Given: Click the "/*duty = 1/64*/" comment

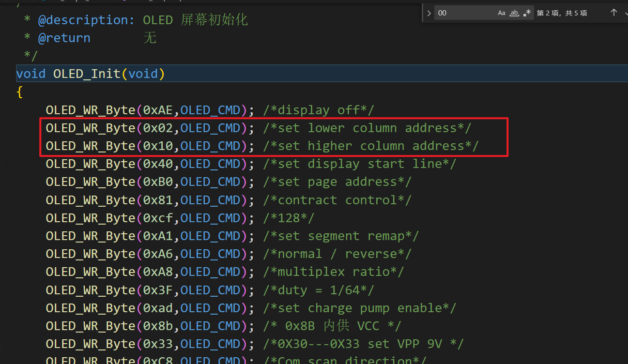Looking at the screenshot, I should (x=319, y=290).
